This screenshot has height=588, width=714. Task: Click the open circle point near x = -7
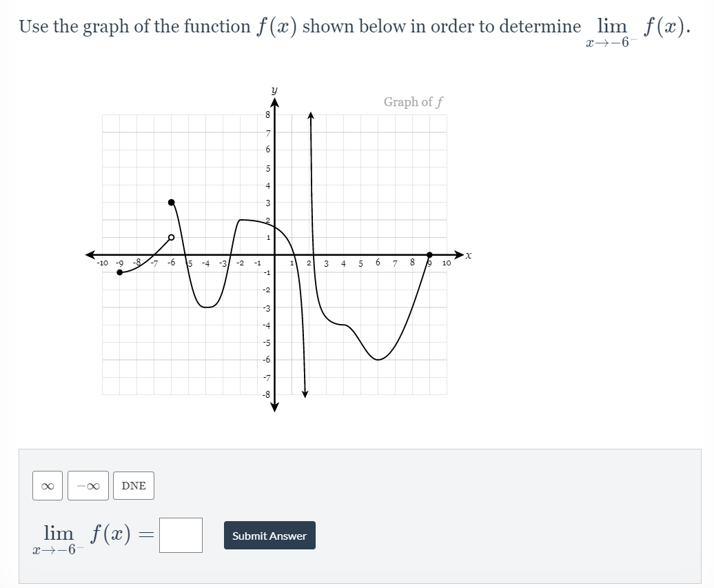[172, 237]
